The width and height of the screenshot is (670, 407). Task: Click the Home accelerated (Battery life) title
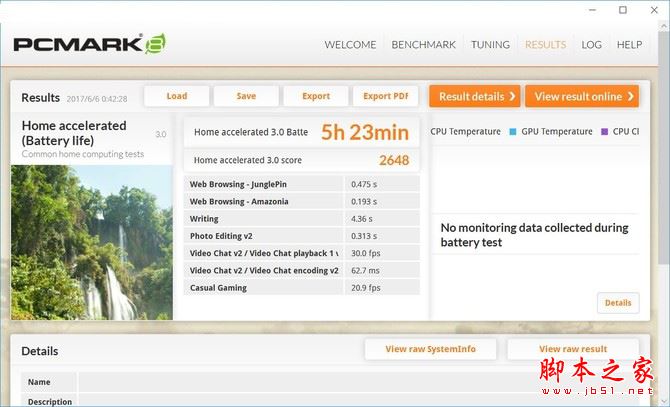click(x=74, y=133)
